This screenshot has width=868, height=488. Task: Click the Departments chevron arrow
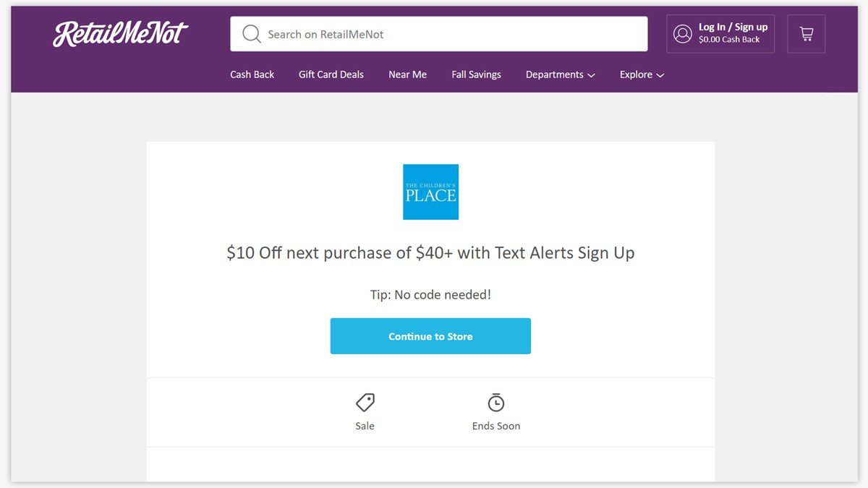591,75
